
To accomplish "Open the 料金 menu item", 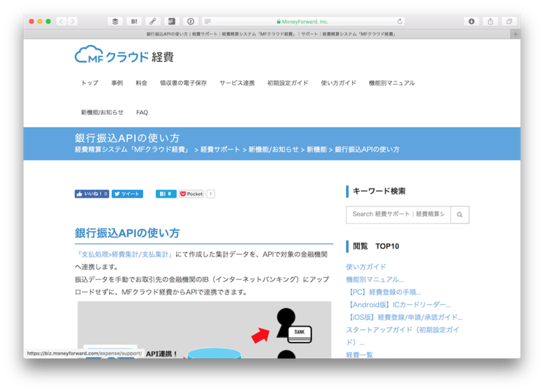I will coord(141,83).
